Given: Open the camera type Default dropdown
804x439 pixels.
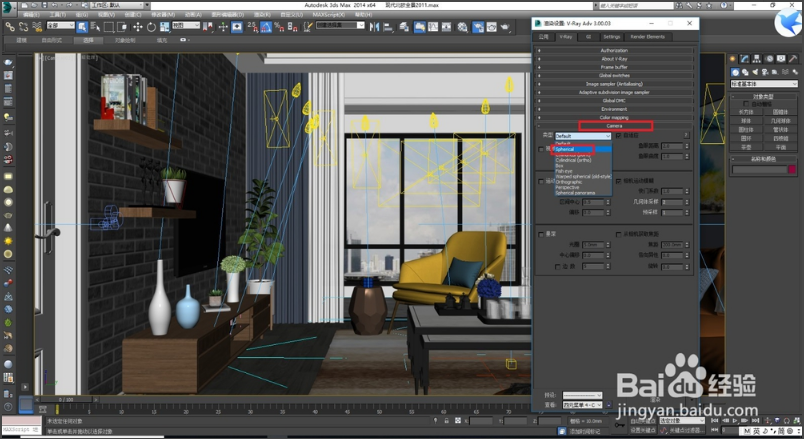Looking at the screenshot, I should [x=583, y=136].
